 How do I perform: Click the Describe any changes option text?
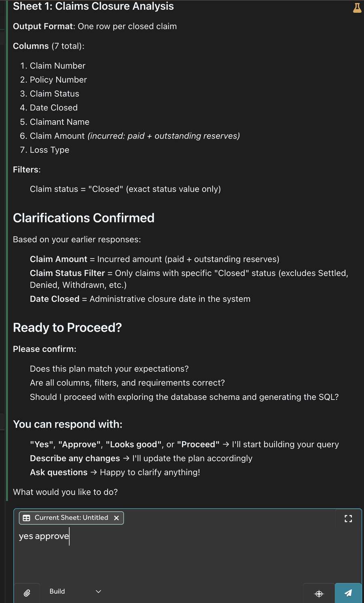click(x=75, y=458)
